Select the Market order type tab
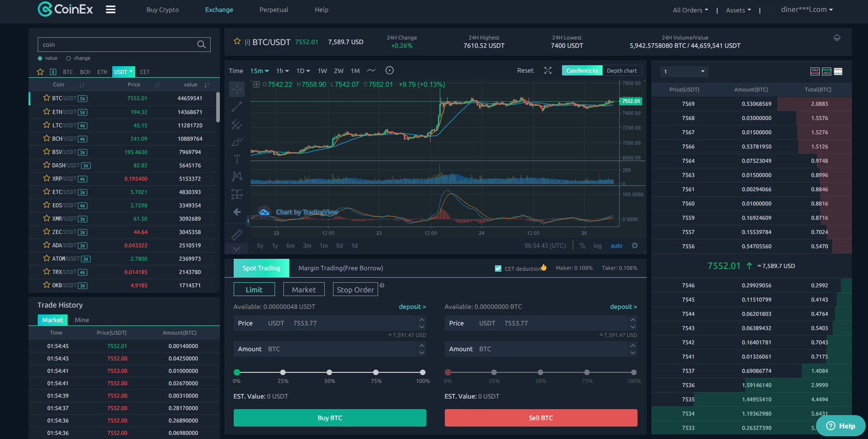868x439 pixels. [x=304, y=290]
